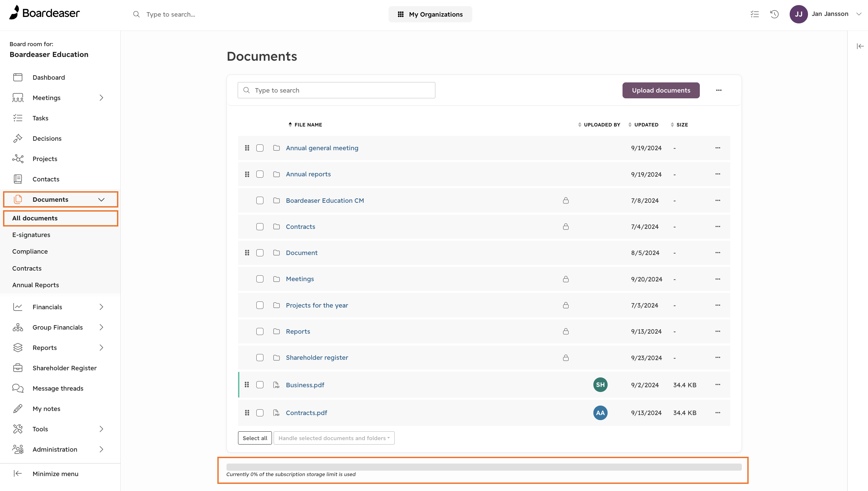Click the Upload documents button
868x491 pixels.
pyautogui.click(x=661, y=90)
